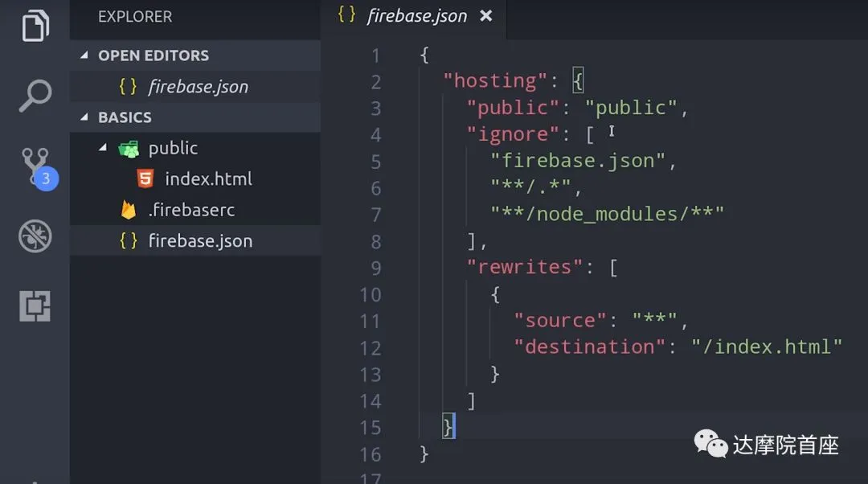Screen dimensions: 868x484
Task: Click the "public" key on line 3
Action: pos(513,108)
